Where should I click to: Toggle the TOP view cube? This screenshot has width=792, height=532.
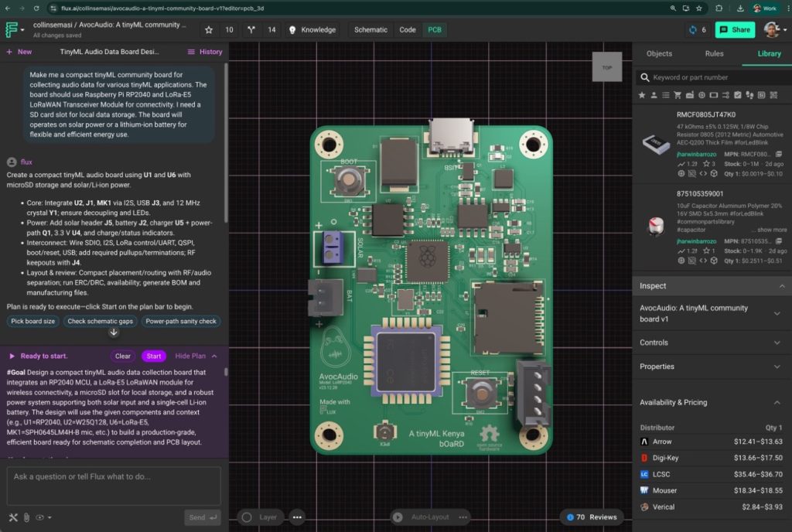click(x=607, y=67)
